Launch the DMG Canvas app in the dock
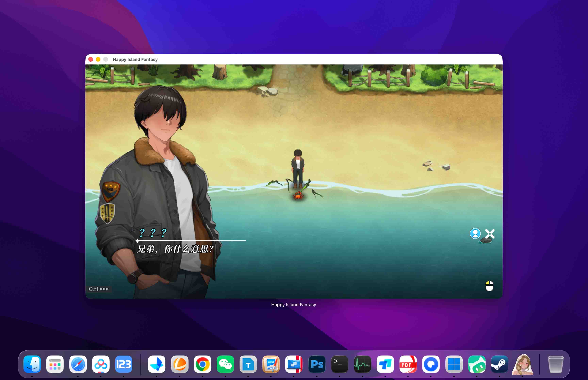The width and height of the screenshot is (588, 380). pos(271,364)
